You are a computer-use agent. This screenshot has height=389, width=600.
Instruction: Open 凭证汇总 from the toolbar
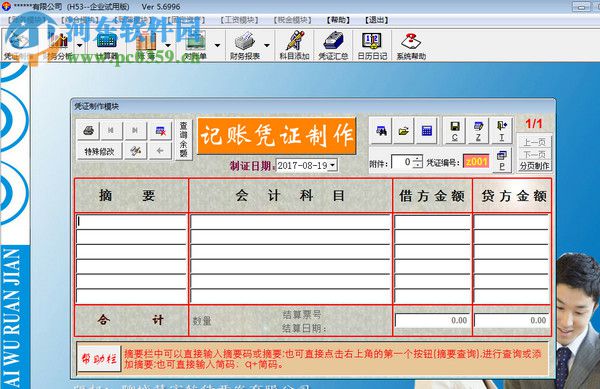333,46
